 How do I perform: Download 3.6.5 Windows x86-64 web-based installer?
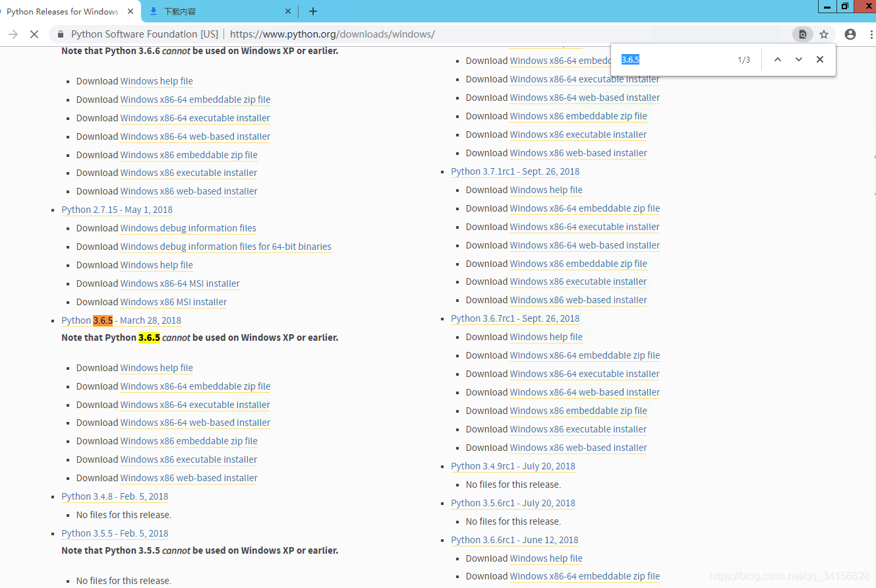[x=196, y=423]
